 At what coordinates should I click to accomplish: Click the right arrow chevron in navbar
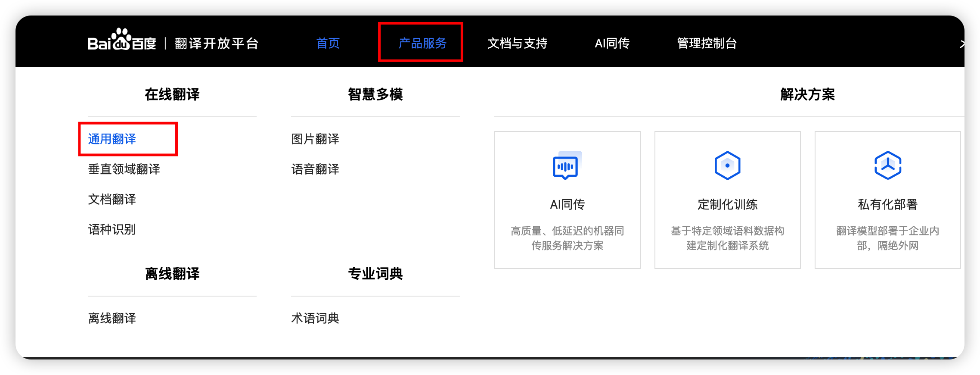pyautogui.click(x=962, y=44)
